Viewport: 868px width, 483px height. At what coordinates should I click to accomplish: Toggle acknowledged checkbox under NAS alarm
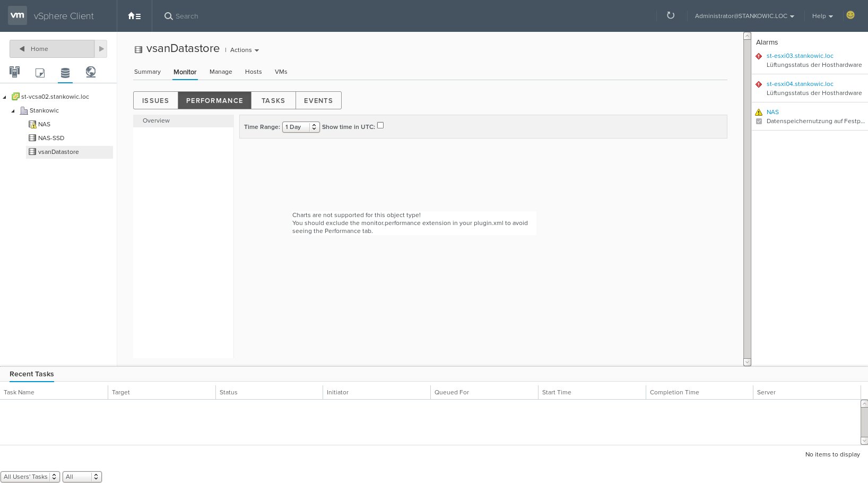pyautogui.click(x=759, y=122)
